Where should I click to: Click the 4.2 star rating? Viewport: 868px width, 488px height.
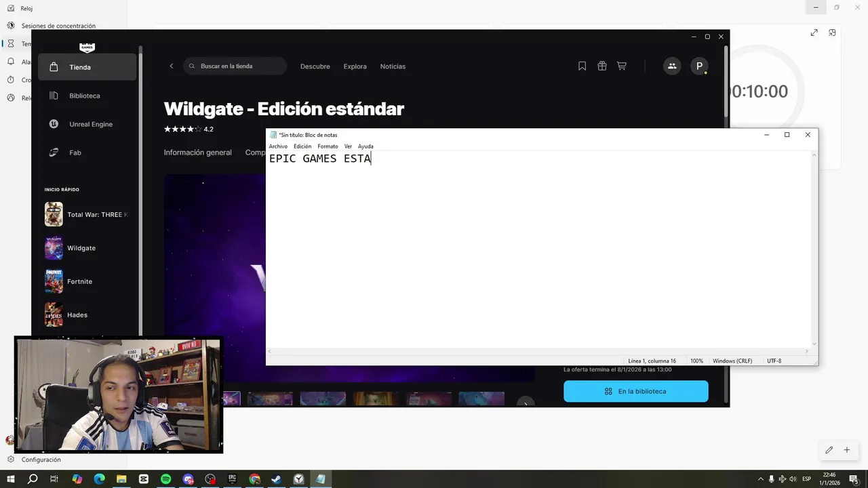point(189,129)
